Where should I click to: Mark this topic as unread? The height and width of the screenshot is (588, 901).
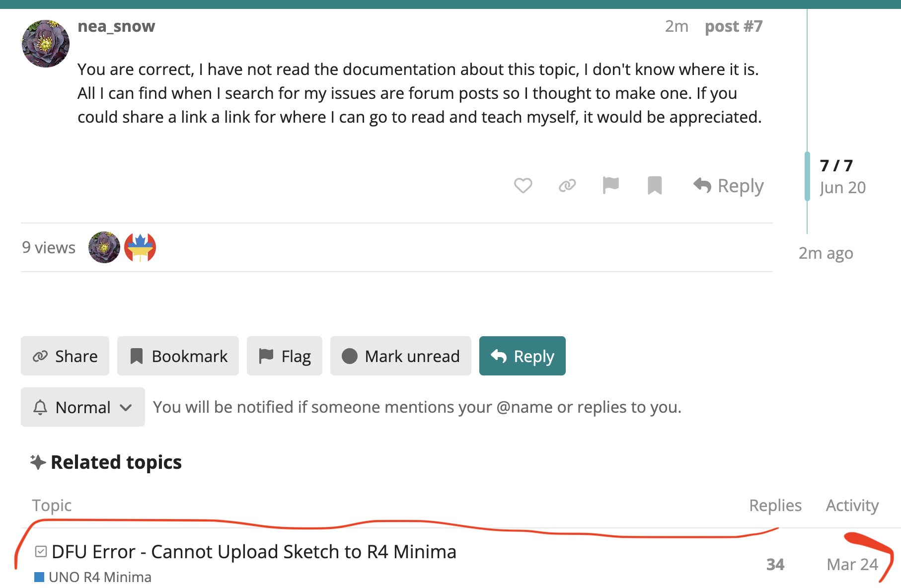[400, 356]
